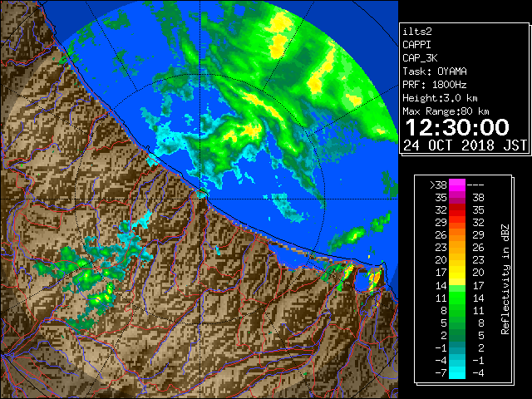Viewport: 532px width, 399px height.
Task: Click the 'Reflectivity in dBZ' axis label
Action: coord(505,279)
